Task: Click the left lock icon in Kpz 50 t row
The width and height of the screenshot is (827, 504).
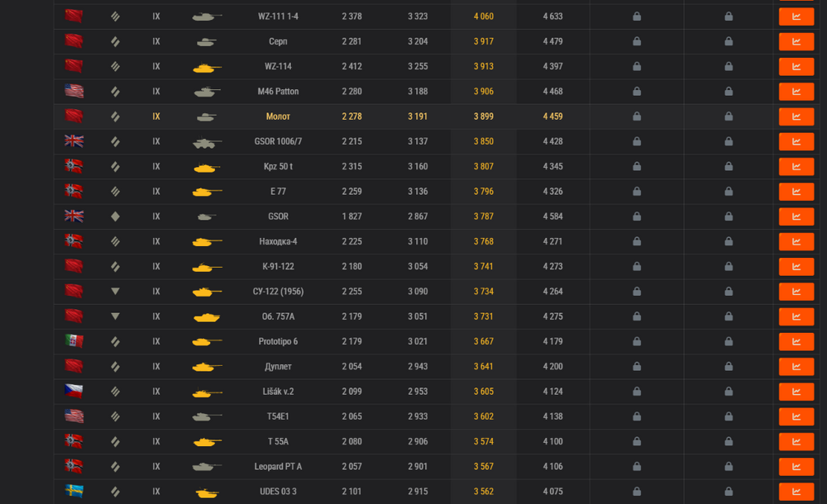Action: click(x=637, y=167)
